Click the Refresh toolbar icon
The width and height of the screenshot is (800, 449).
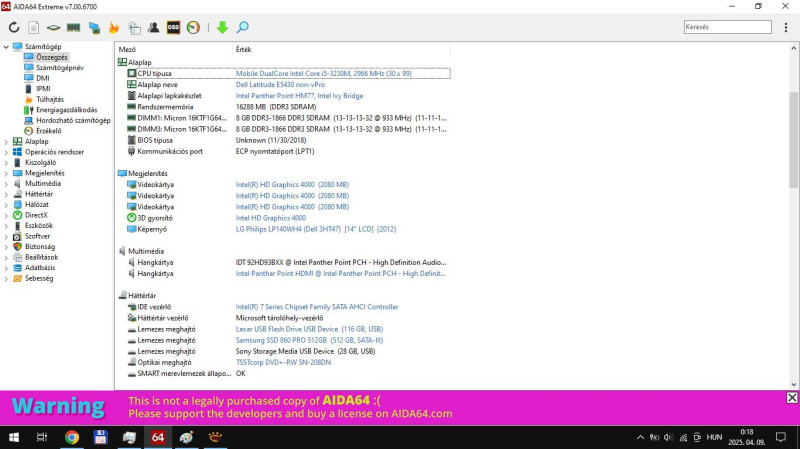[x=14, y=28]
